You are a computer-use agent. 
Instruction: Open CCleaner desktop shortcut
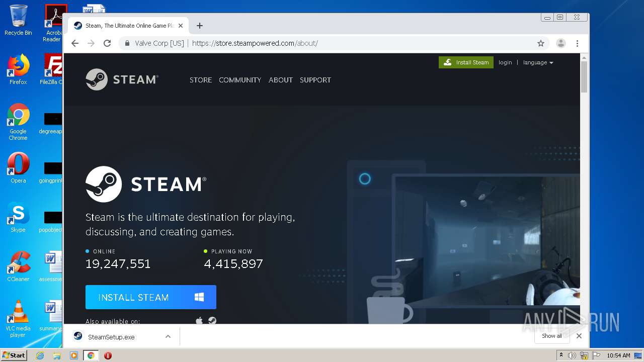18,266
